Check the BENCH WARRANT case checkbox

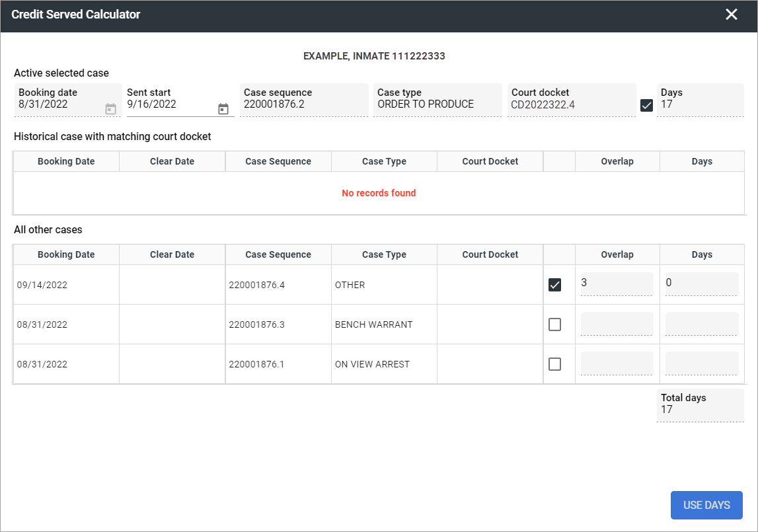coord(555,324)
